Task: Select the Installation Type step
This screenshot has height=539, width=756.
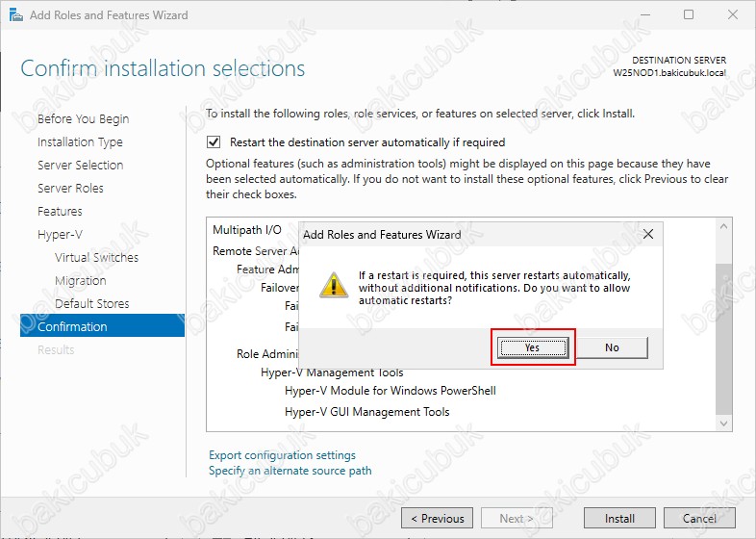Action: [x=80, y=142]
